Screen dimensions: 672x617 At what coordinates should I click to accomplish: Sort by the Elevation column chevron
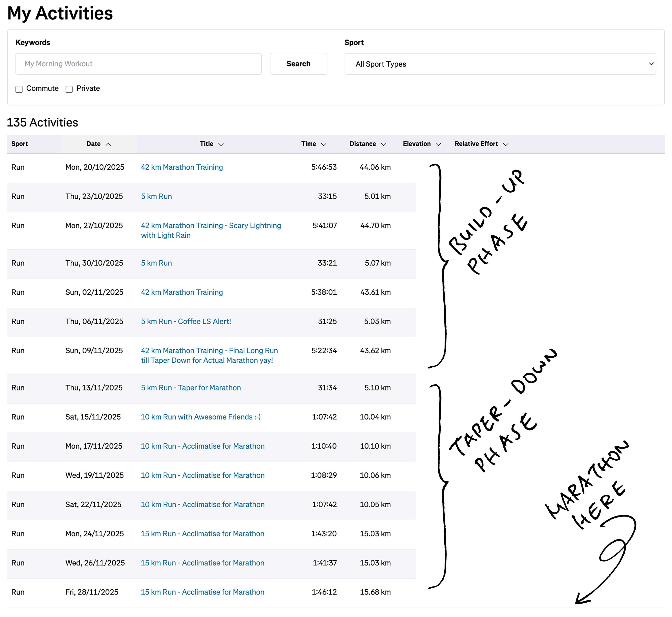tap(439, 144)
